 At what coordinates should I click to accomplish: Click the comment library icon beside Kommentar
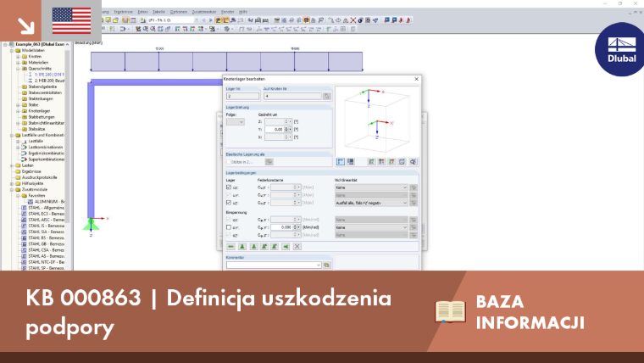tap(326, 265)
